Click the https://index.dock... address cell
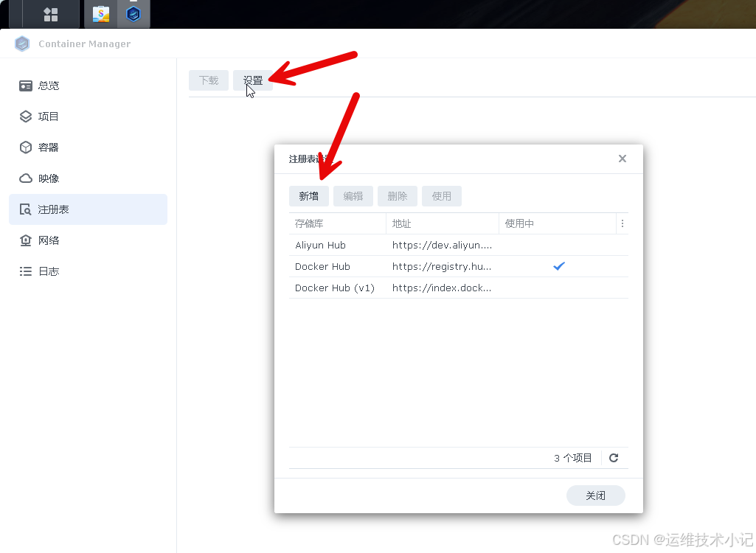 tap(442, 288)
